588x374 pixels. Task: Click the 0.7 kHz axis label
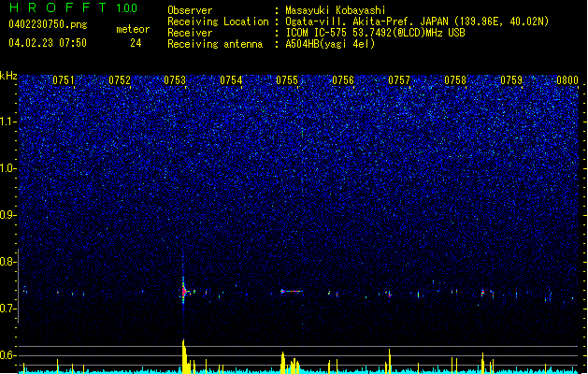click(x=7, y=309)
